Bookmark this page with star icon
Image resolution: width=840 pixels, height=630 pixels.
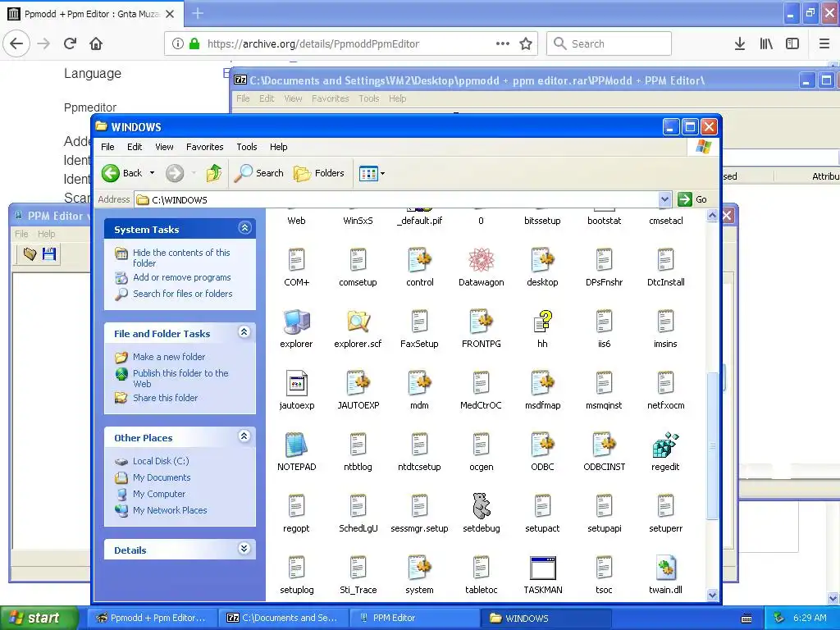point(526,43)
